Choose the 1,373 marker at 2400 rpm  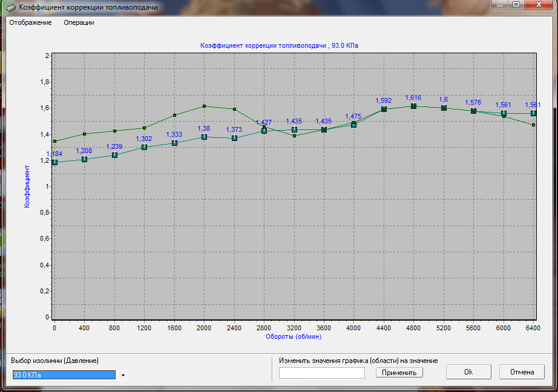pos(234,138)
